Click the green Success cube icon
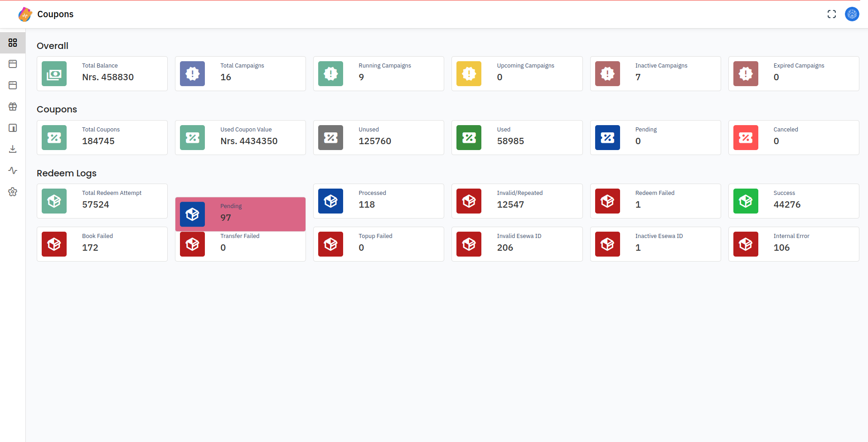868x442 pixels. [746, 201]
